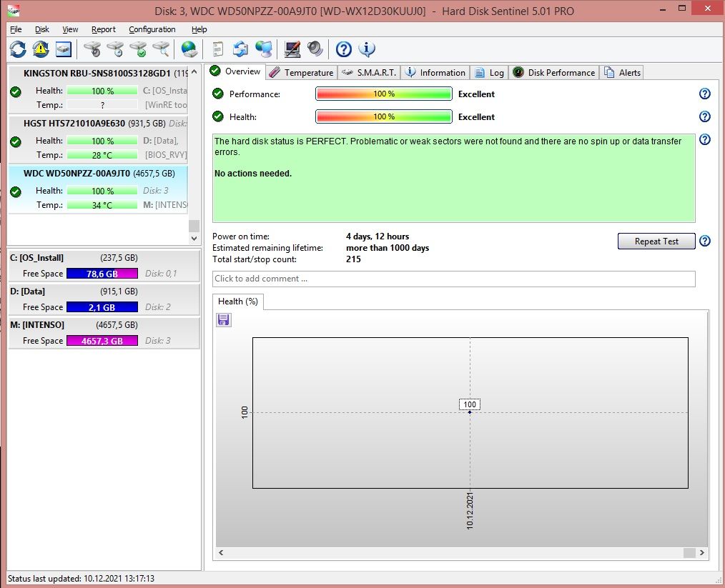Screen dimensions: 725x588
Task: Select the C: [OS_Install] partition
Action: [104, 266]
